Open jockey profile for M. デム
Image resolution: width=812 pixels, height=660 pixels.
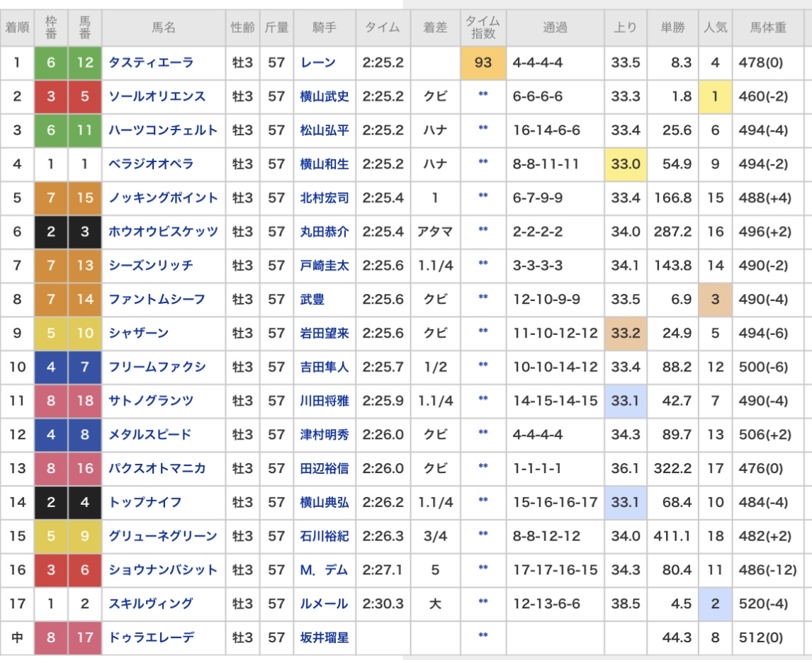324,570
